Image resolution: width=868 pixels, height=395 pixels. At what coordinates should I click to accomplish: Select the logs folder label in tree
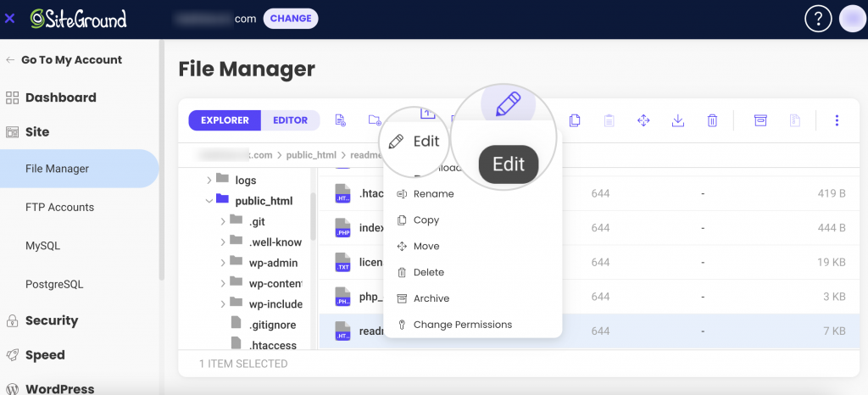(246, 181)
